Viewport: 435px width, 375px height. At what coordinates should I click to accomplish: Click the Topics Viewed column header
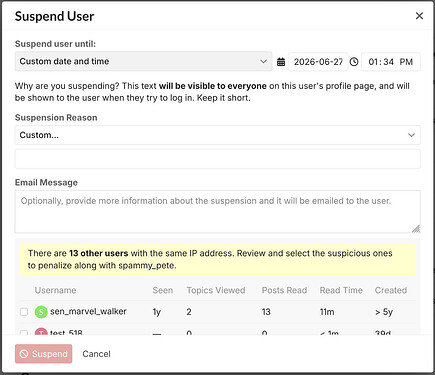click(216, 290)
